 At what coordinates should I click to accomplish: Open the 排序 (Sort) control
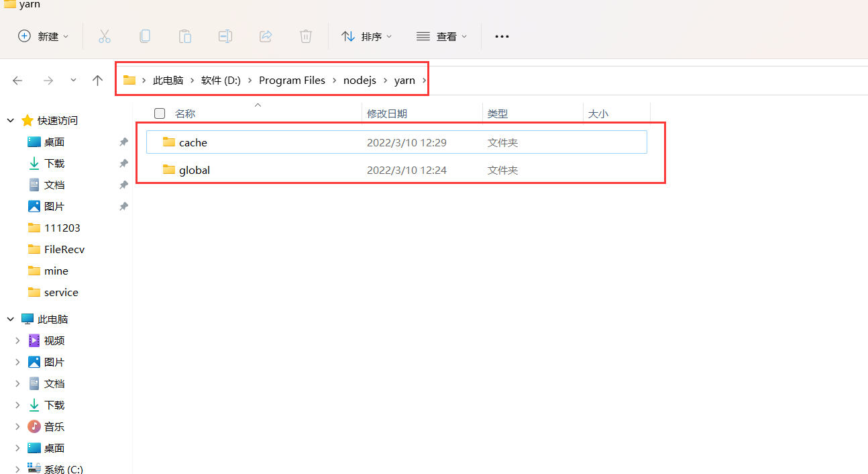click(366, 36)
